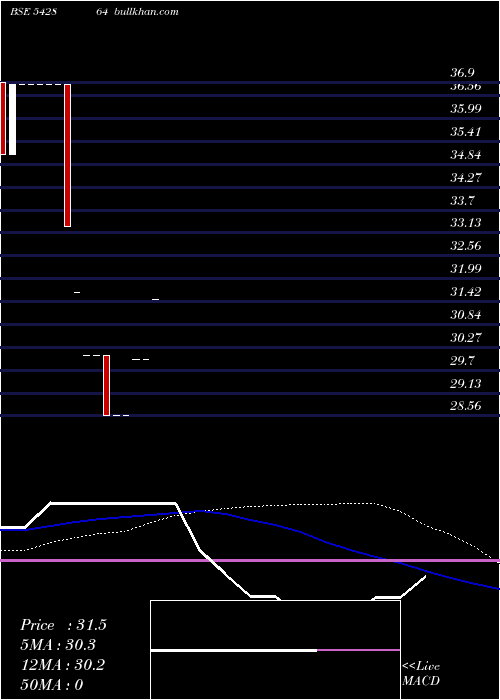The height and width of the screenshot is (700, 500).
Task: Click the bullkhan.com watermark text
Action: 146,12
